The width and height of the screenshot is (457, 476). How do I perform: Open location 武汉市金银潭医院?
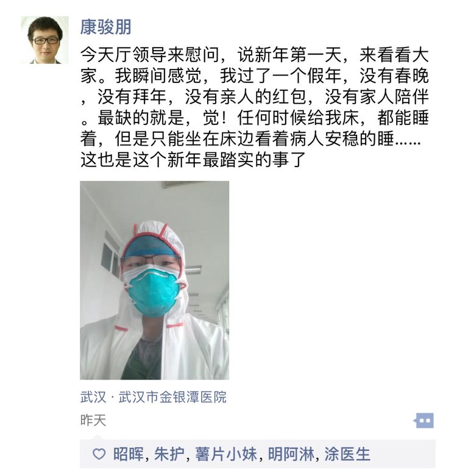[x=172, y=397]
